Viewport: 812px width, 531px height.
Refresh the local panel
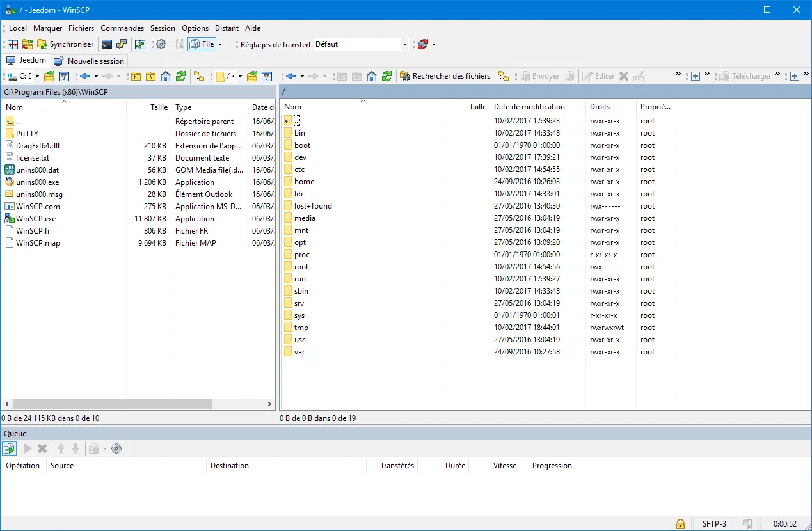(x=181, y=76)
